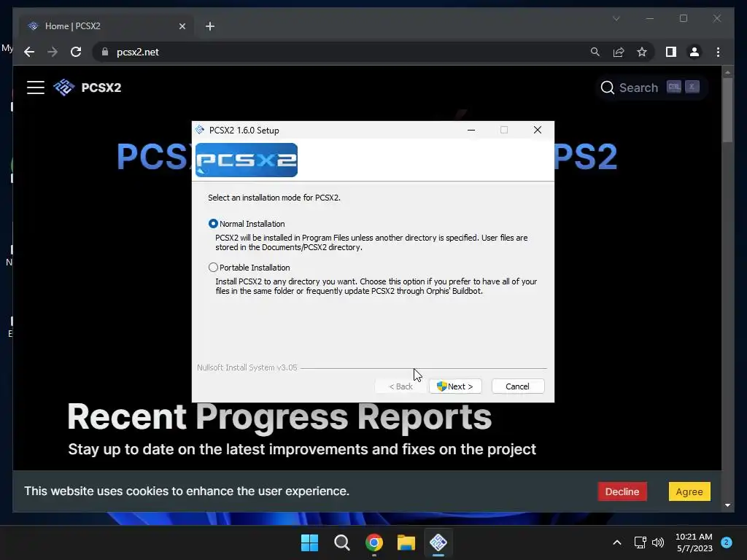Viewport: 747px width, 560px height.
Task: Go forward in Chrome
Action: point(53,52)
